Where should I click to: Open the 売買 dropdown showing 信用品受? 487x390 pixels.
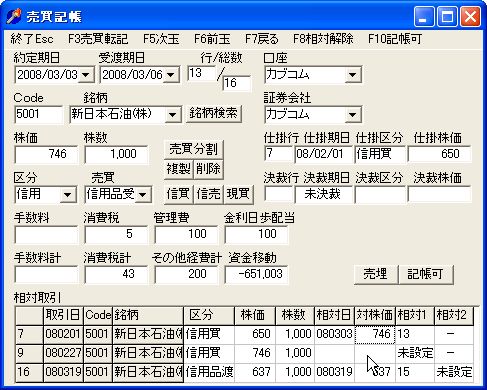point(143,195)
